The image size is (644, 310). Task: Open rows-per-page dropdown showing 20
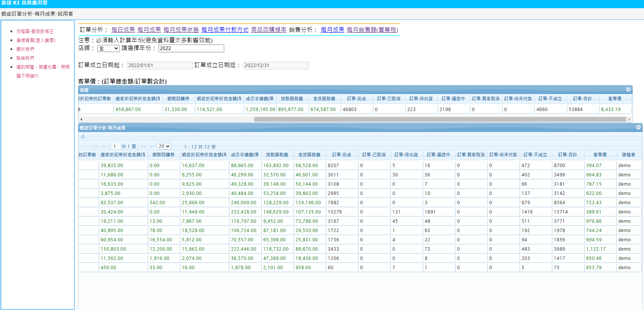pyautogui.click(x=164, y=146)
